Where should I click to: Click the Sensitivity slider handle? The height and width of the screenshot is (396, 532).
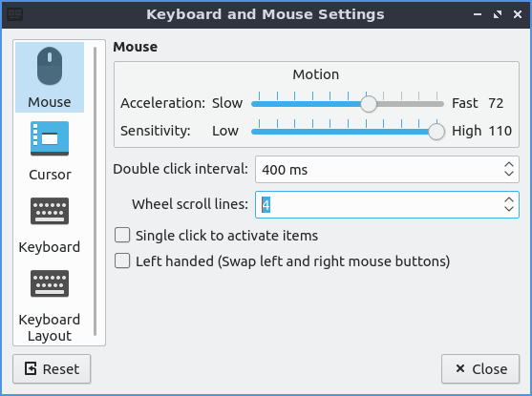(x=436, y=132)
